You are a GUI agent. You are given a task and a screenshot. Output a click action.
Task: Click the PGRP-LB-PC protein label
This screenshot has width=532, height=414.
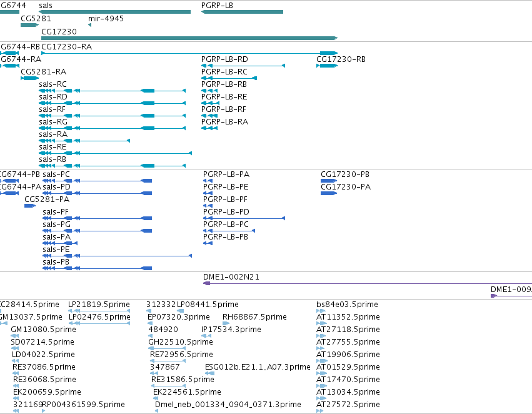point(226,225)
